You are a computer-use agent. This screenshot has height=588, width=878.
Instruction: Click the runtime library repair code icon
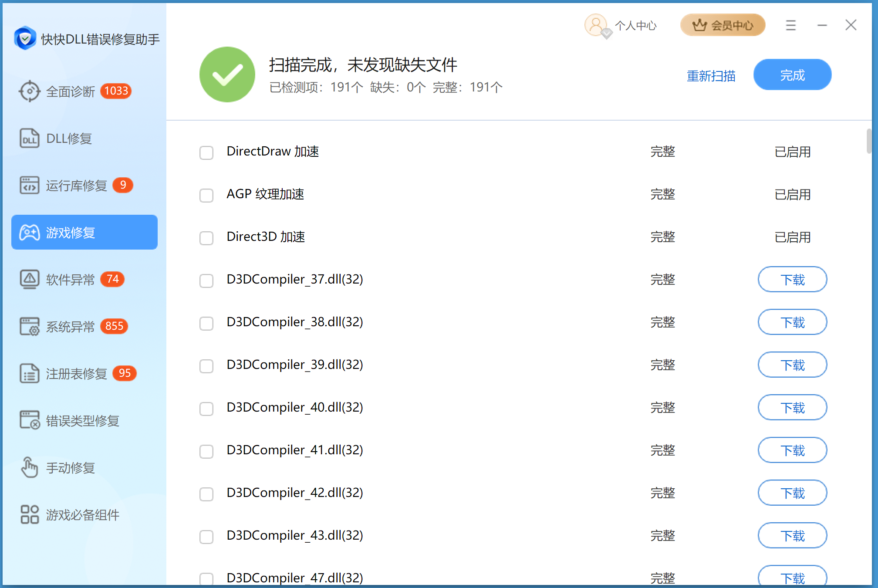[29, 185]
